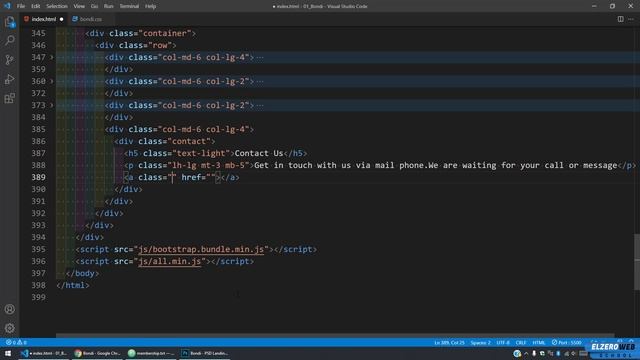Screen dimensions: 640x360
Task: Click CRLF end-of-line selector
Action: coord(521,342)
